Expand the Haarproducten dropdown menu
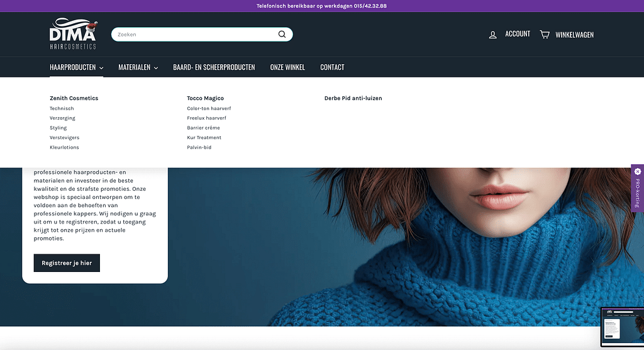Viewport: 644px width, 350px height. tap(76, 67)
